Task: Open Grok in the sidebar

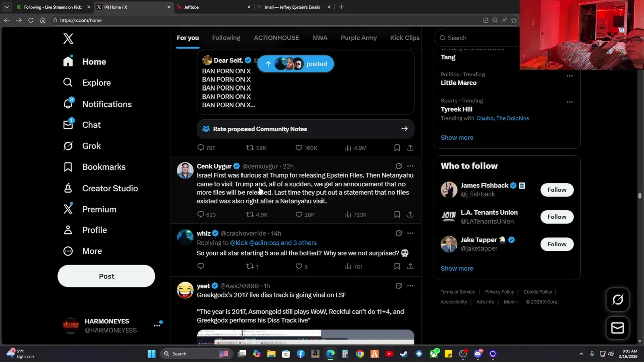Action: tap(82, 146)
